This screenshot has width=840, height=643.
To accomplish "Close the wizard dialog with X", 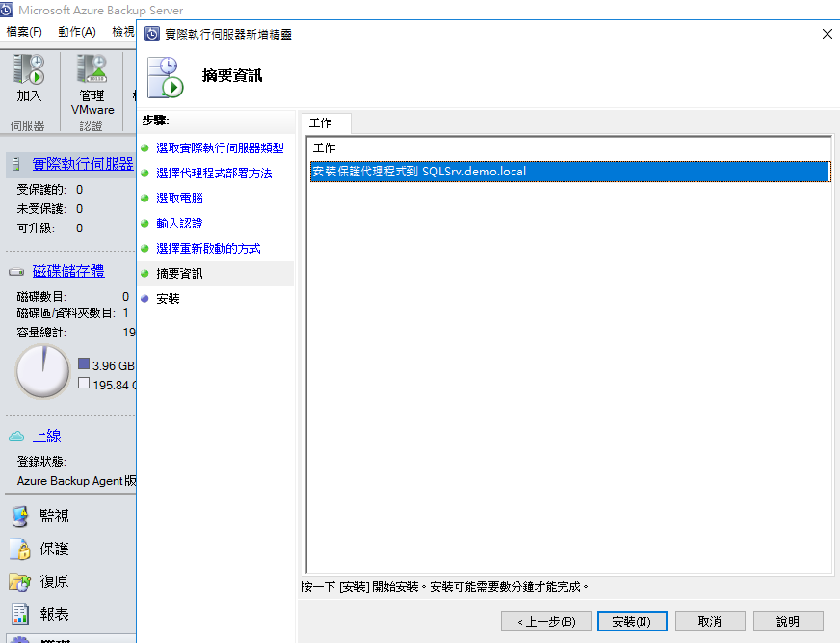I will (x=827, y=34).
